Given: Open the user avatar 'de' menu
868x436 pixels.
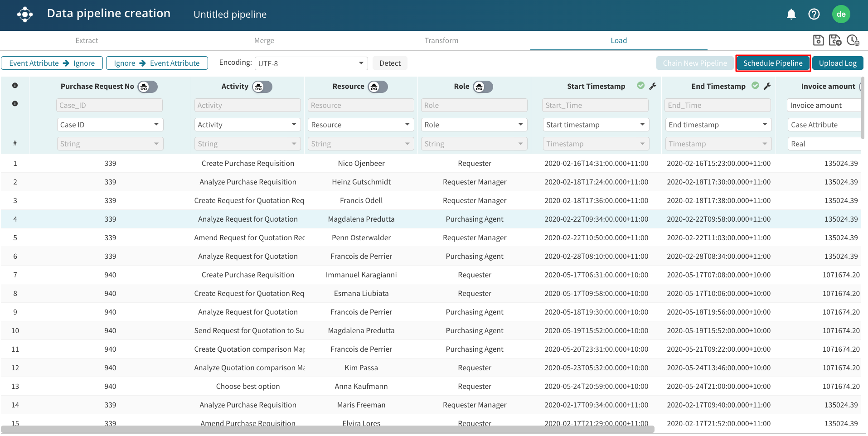Looking at the screenshot, I should (841, 15).
